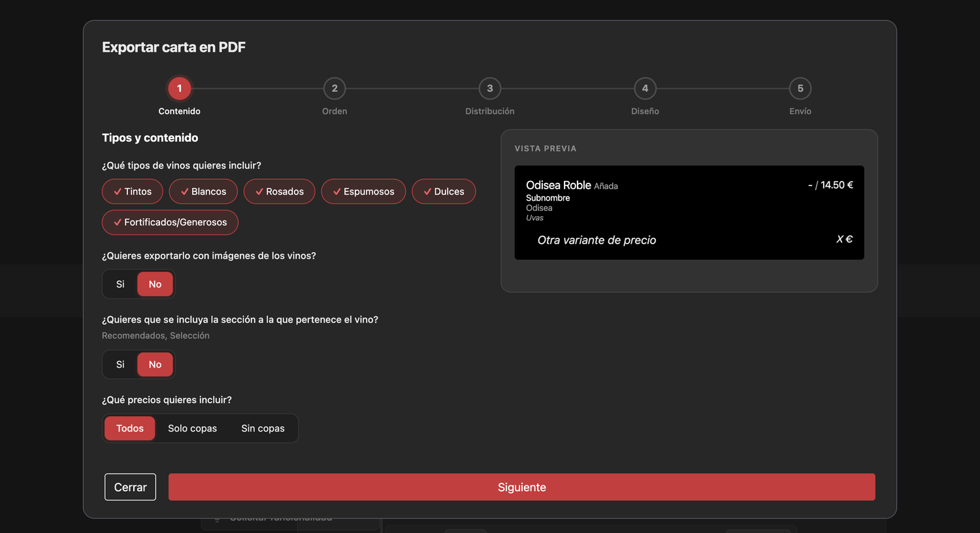The height and width of the screenshot is (533, 980).
Task: Go to step 5 Envío
Action: (x=800, y=88)
